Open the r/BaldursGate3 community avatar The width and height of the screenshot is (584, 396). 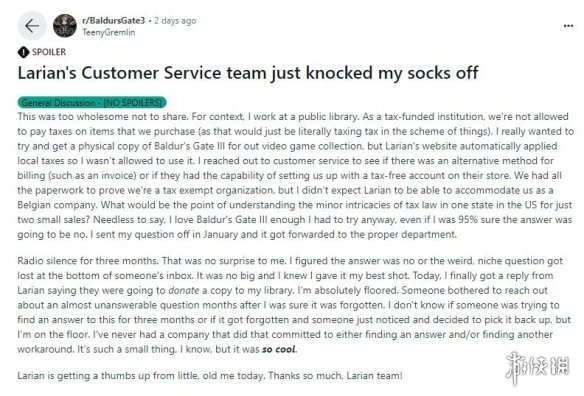coord(65,26)
